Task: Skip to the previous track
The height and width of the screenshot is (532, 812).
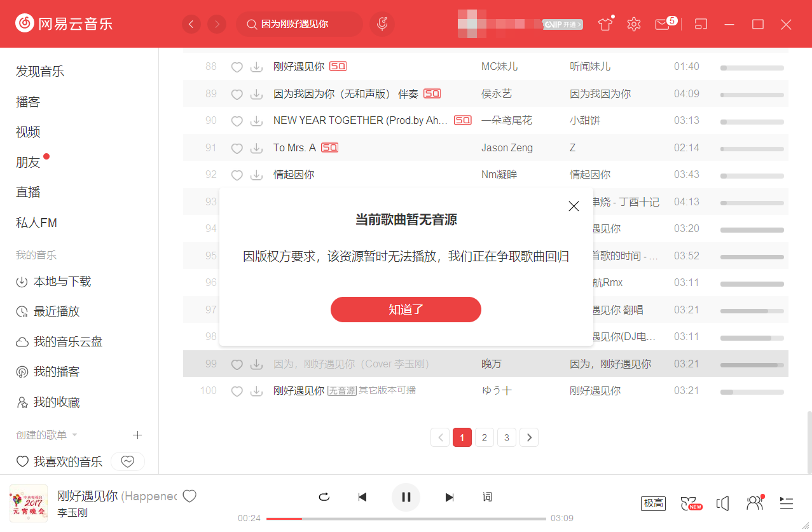Action: (362, 497)
